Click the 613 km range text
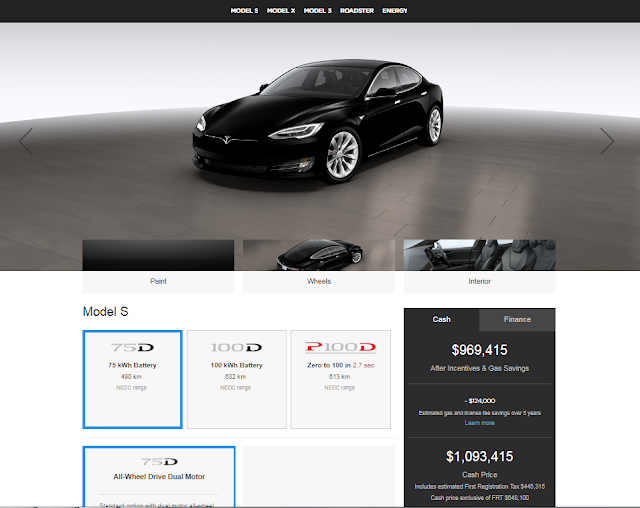Viewport: 640px width, 508px height. tap(340, 377)
